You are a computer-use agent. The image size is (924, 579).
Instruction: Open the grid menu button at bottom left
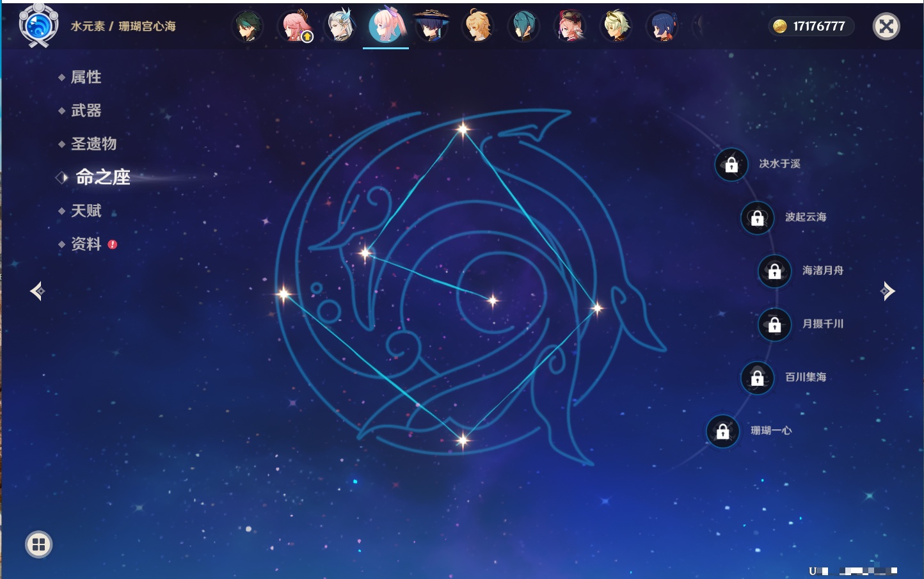click(x=38, y=544)
